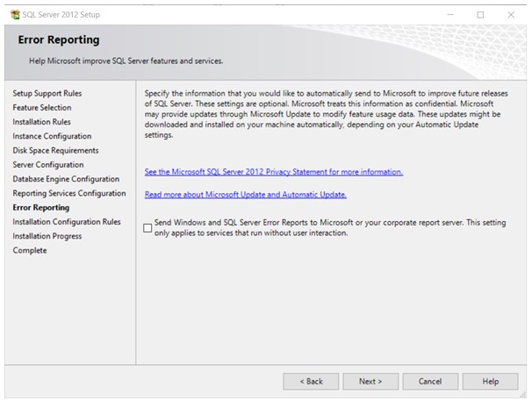Image resolution: width=532 pixels, height=401 pixels.
Task: Select Installation Rules step
Action: coord(42,122)
